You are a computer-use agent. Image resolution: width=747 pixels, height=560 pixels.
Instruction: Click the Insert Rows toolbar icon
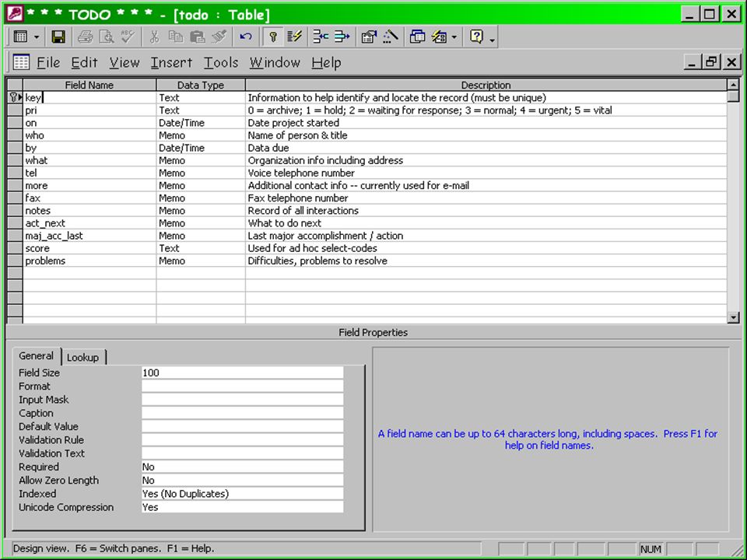point(321,37)
